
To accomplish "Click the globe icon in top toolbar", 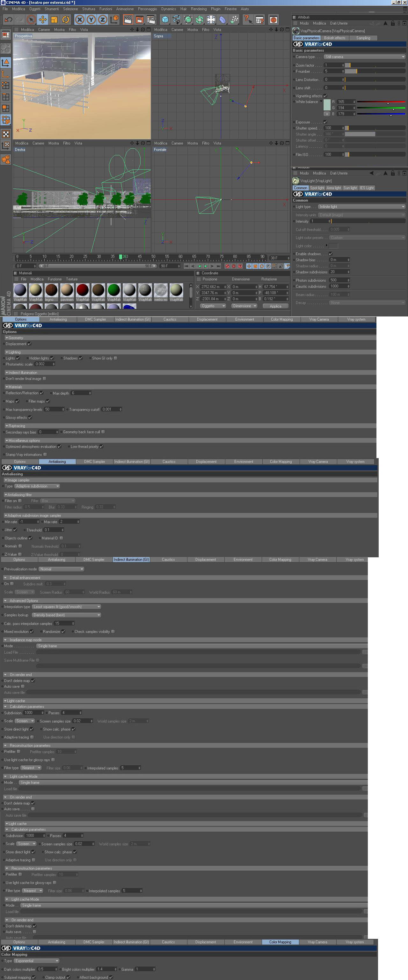I will pos(273,19).
